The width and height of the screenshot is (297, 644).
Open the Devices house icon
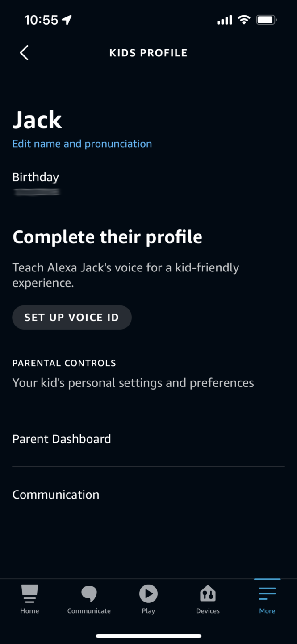coord(208,593)
